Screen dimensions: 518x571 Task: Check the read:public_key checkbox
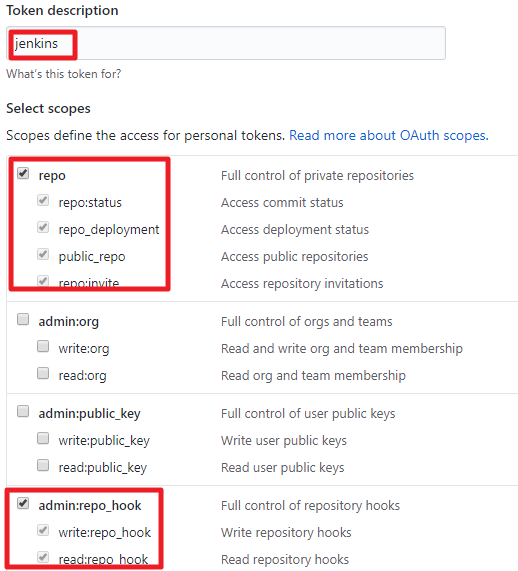43,465
